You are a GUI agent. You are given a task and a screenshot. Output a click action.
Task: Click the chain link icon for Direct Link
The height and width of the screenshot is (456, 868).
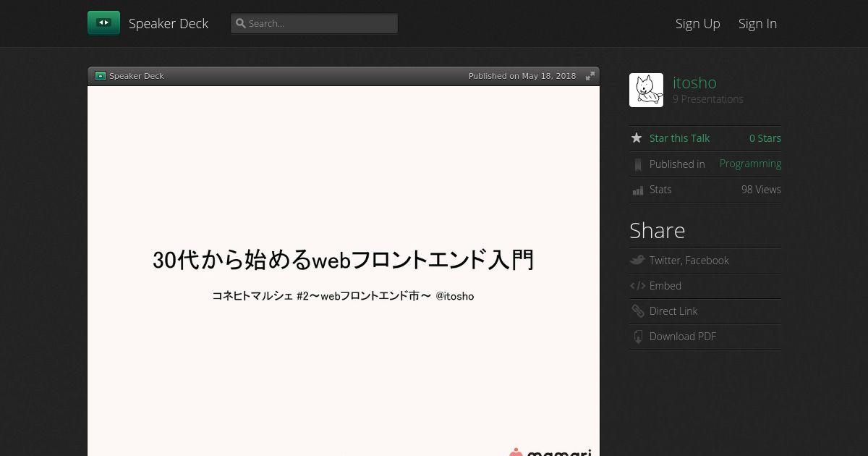click(637, 311)
